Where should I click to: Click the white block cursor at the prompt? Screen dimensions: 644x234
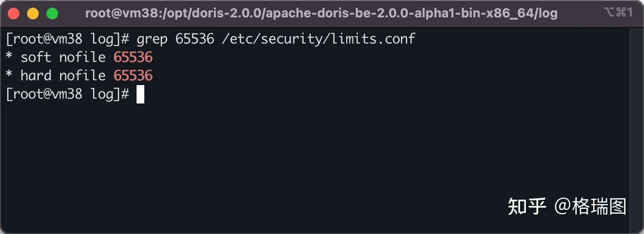[x=140, y=94]
